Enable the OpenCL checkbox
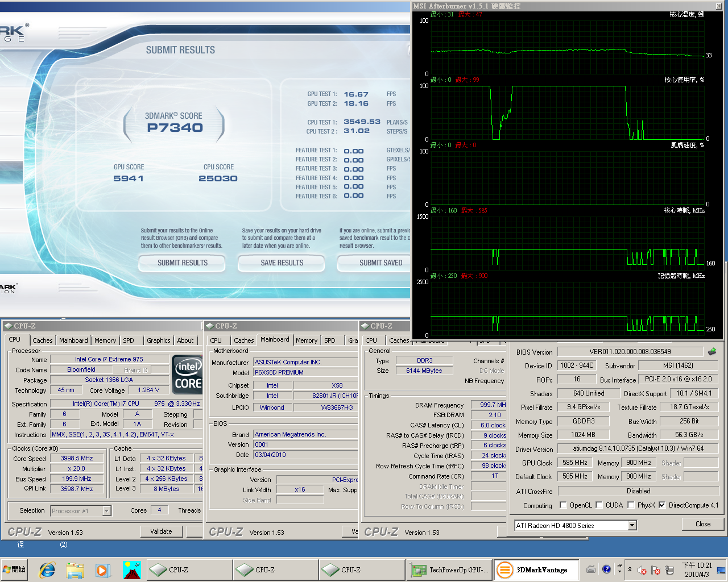The height and width of the screenshot is (582, 728). coord(563,505)
